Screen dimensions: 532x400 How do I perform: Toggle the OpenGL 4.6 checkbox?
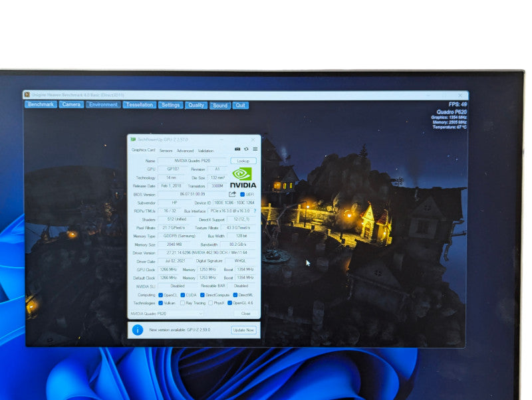(x=229, y=303)
